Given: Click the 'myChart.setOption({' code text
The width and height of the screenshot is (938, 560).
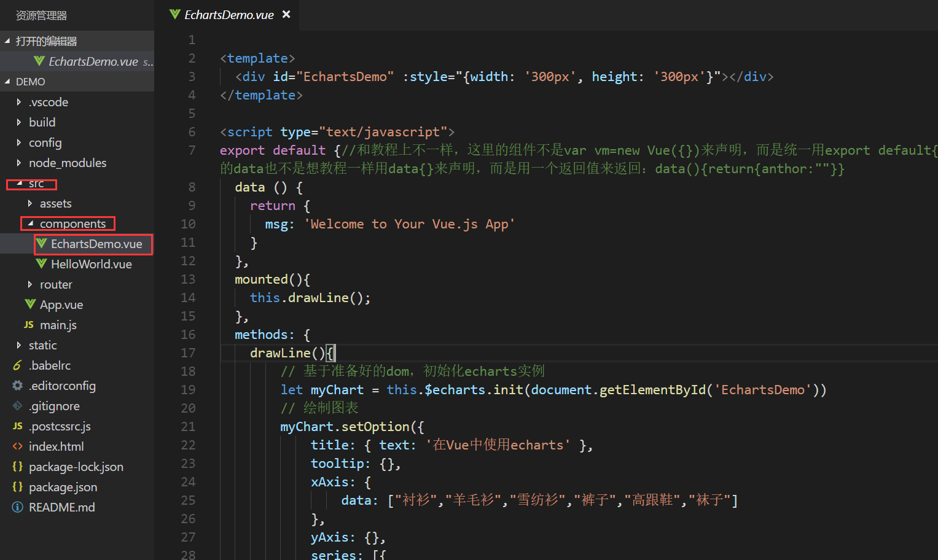Looking at the screenshot, I should tap(352, 427).
